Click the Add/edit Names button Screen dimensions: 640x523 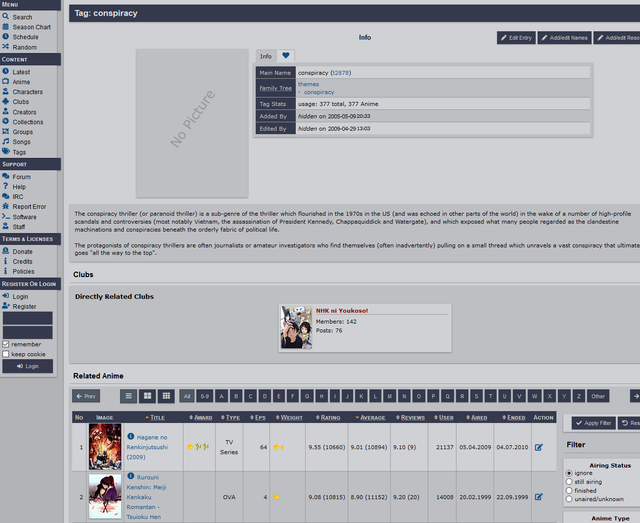(564, 38)
